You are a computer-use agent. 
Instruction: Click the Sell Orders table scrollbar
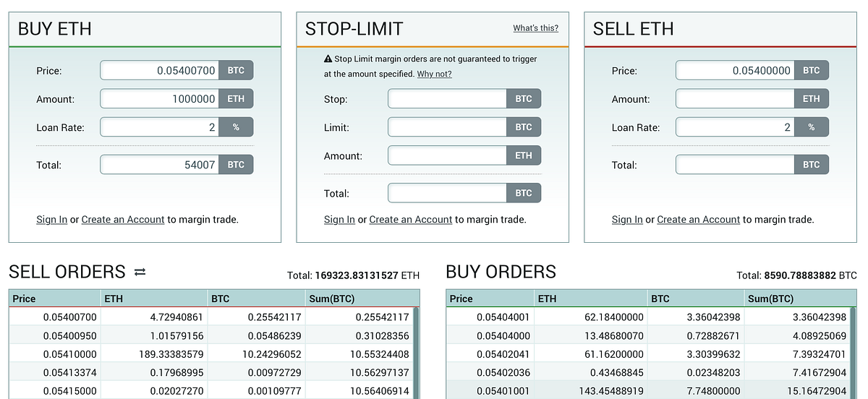(x=416, y=353)
